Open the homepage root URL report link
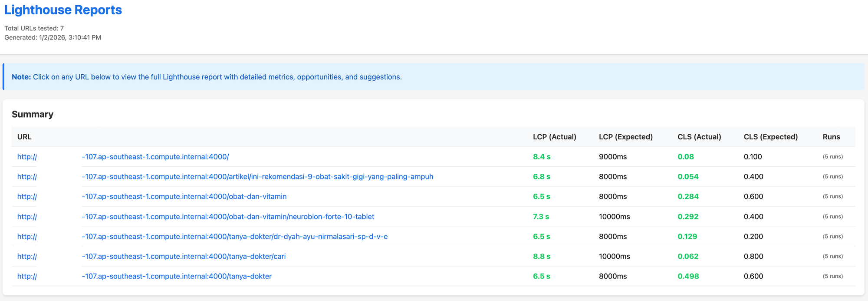Image resolution: width=868 pixels, height=301 pixels. (155, 157)
